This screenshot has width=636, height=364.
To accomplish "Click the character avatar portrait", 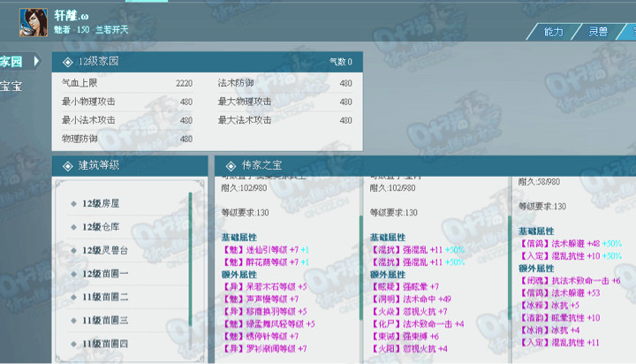I will click(34, 21).
